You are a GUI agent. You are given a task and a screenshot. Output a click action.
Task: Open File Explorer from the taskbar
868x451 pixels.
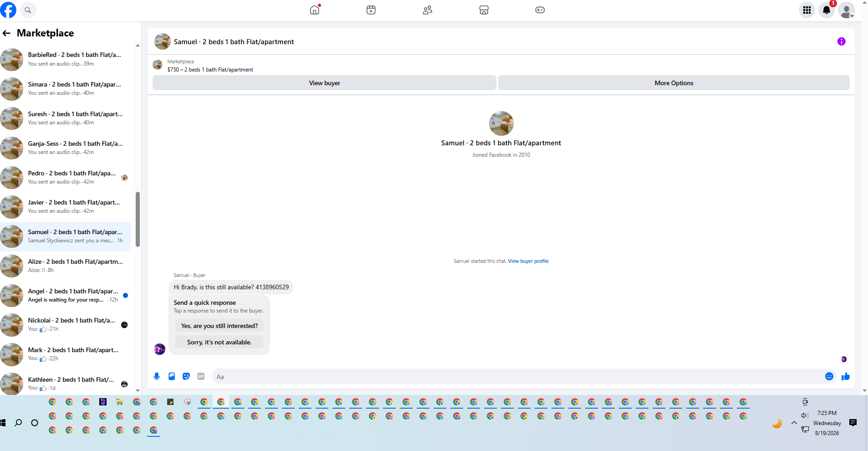[x=120, y=402]
